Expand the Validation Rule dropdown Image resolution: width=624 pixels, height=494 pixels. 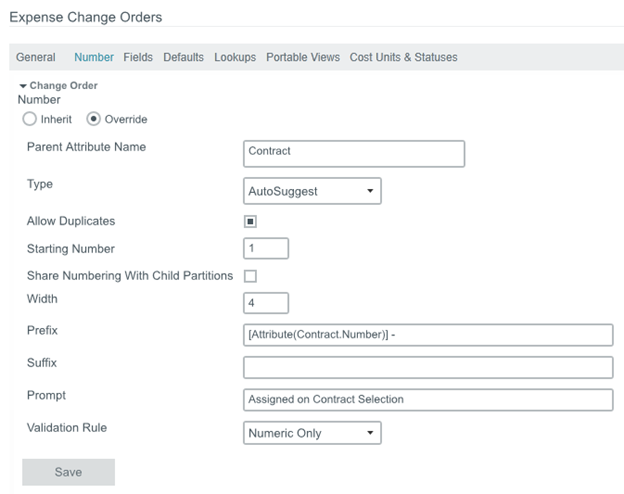coord(312,433)
